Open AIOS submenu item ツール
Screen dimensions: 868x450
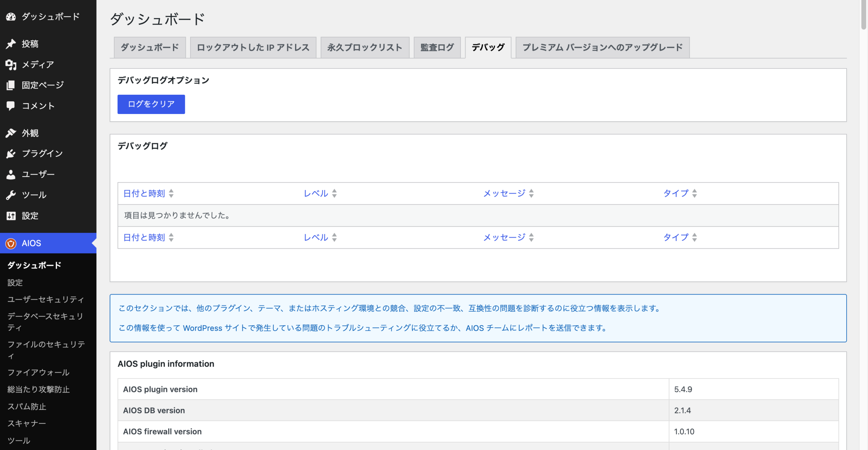point(19,440)
